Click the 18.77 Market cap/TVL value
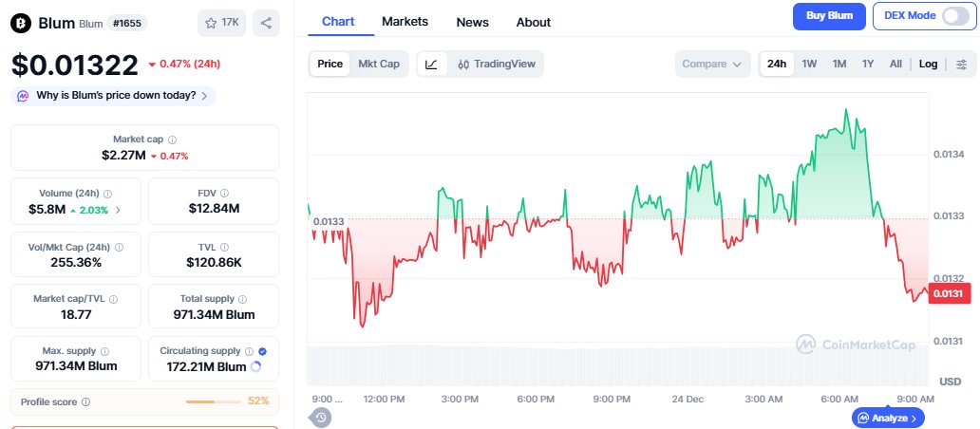980x429 pixels. pyautogui.click(x=76, y=315)
